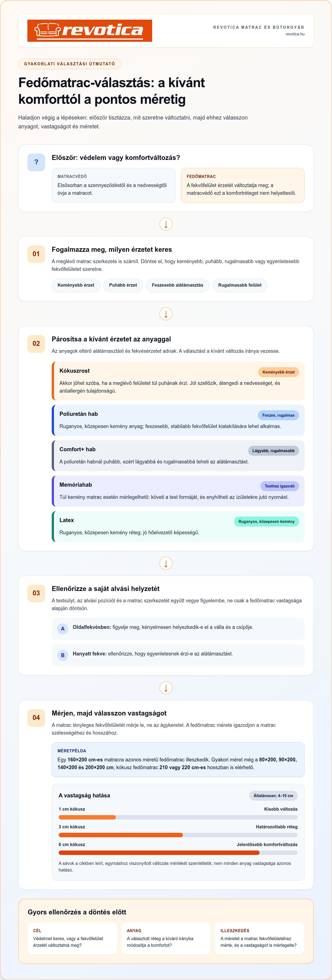Viewport: 332px width, 980px height.
Task: Click the blue question mark icon
Action: point(36,162)
